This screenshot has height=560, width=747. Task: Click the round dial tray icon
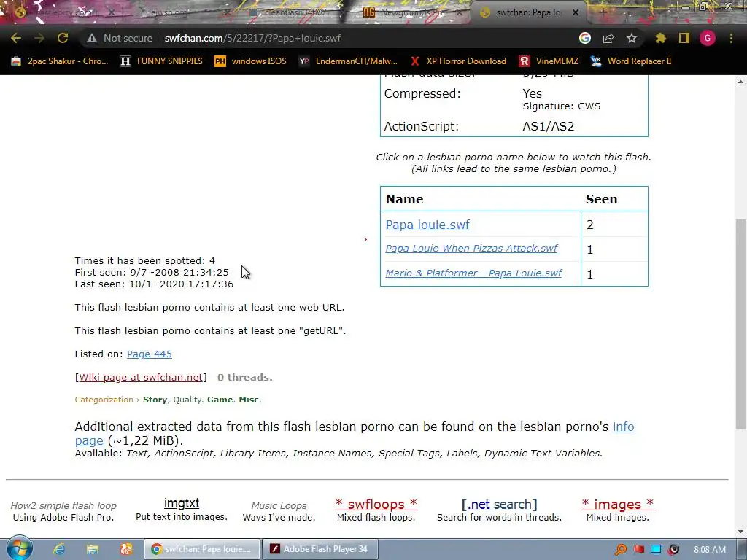[673, 550]
